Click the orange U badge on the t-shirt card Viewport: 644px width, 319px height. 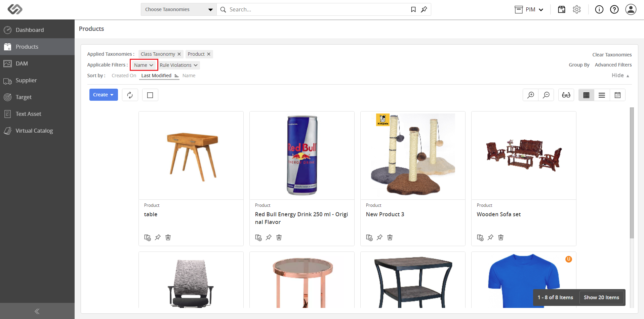pyautogui.click(x=569, y=259)
